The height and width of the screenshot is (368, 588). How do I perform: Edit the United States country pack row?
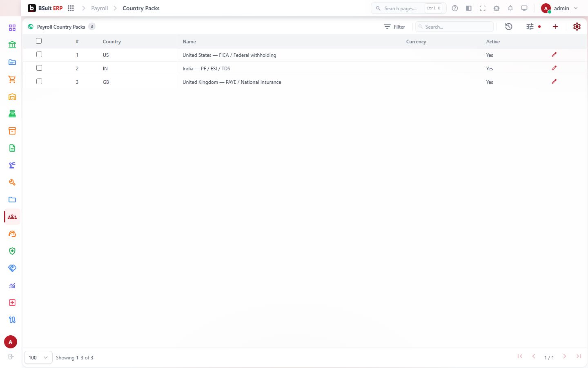click(554, 54)
